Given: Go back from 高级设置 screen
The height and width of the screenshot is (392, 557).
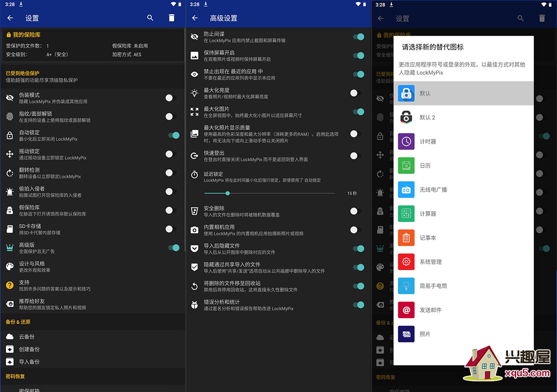Looking at the screenshot, I should coord(195,18).
